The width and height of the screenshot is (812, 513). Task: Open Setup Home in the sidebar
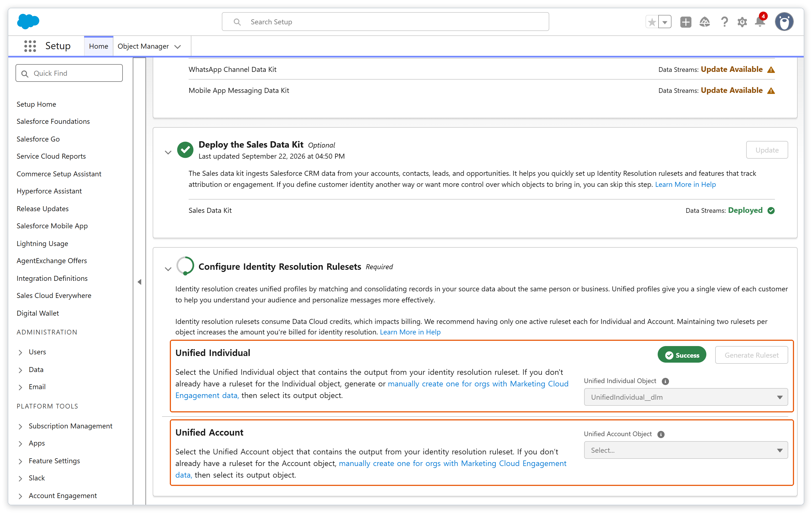click(x=37, y=104)
